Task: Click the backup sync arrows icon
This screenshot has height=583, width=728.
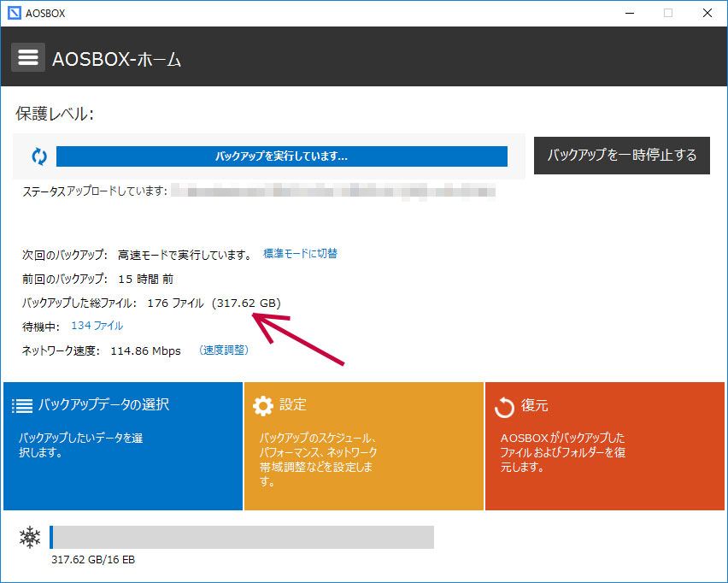Action: (x=39, y=156)
